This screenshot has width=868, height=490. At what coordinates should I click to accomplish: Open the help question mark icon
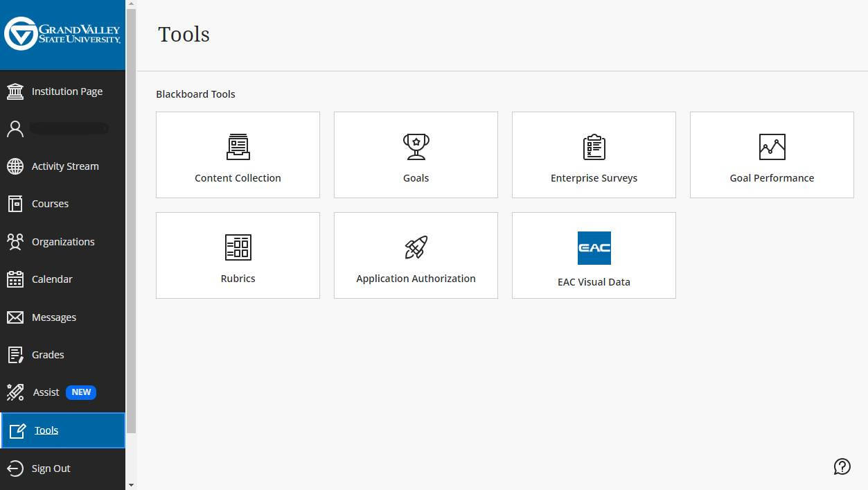point(842,466)
